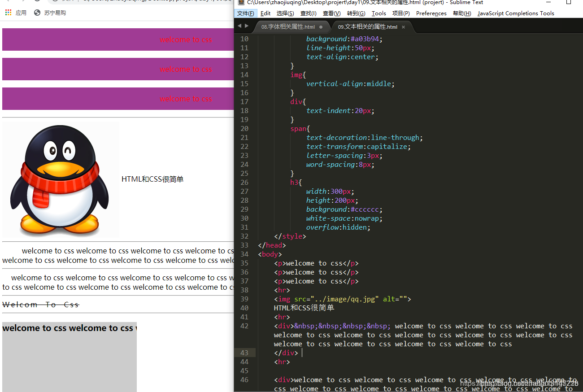
Task: Click the '<body>' tag line
Action: (x=270, y=254)
